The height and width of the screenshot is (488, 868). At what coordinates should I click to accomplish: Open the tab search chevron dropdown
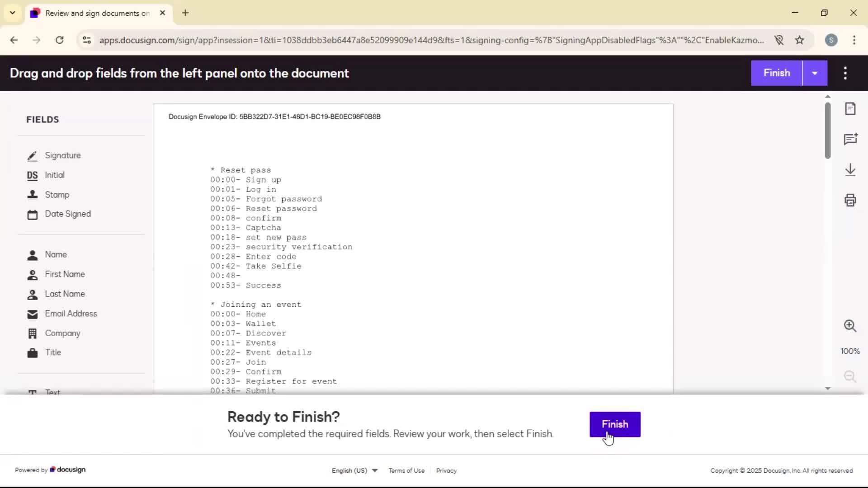(x=13, y=13)
